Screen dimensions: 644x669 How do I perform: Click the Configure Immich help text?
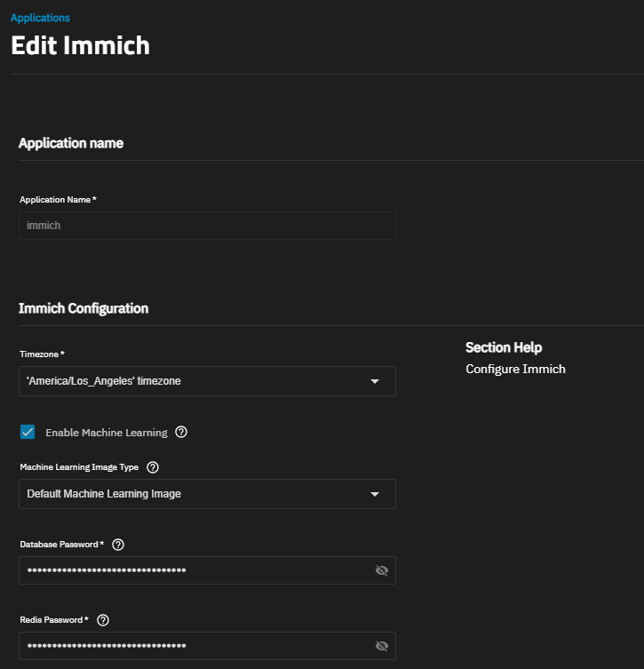[515, 369]
